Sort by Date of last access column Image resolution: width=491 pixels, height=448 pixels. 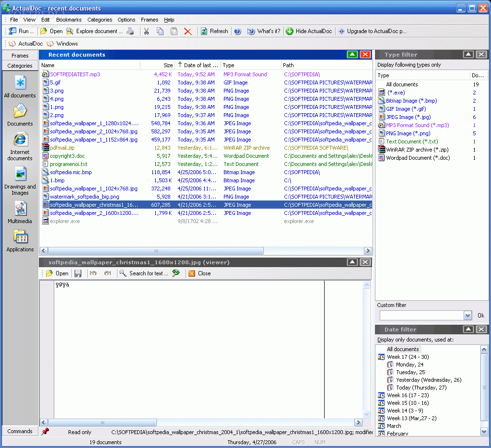198,65
